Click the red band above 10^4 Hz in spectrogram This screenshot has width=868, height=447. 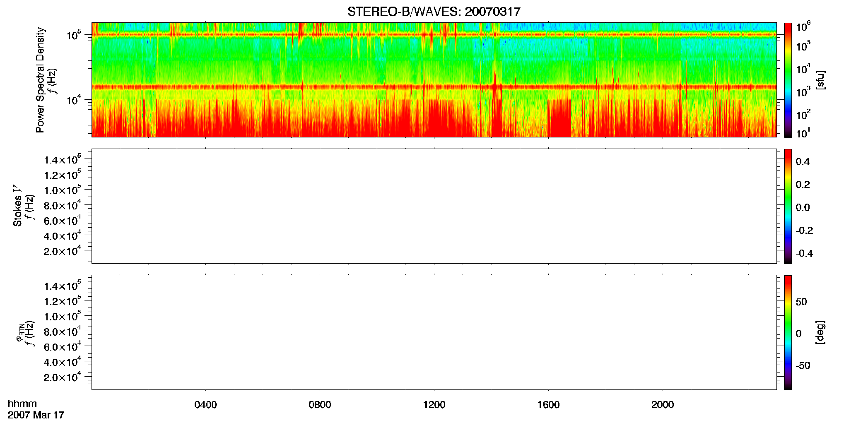click(x=434, y=87)
